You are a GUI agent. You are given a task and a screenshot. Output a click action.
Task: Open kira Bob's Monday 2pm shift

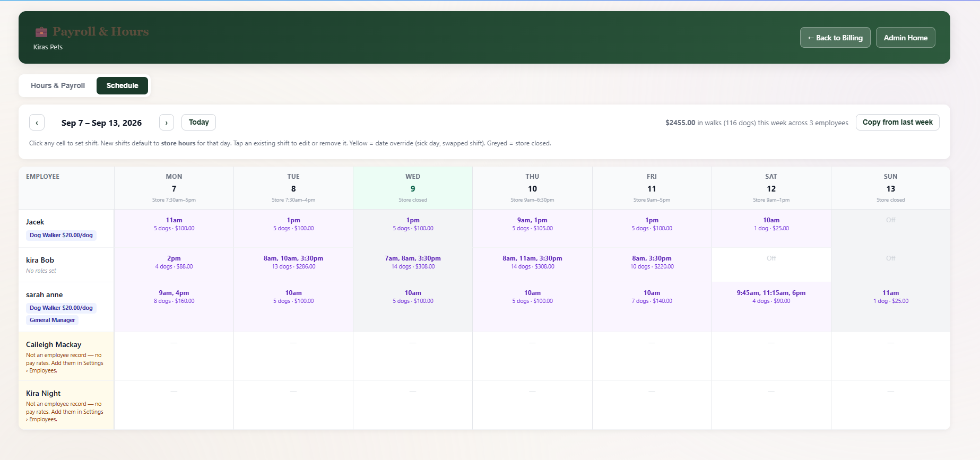[x=174, y=265]
